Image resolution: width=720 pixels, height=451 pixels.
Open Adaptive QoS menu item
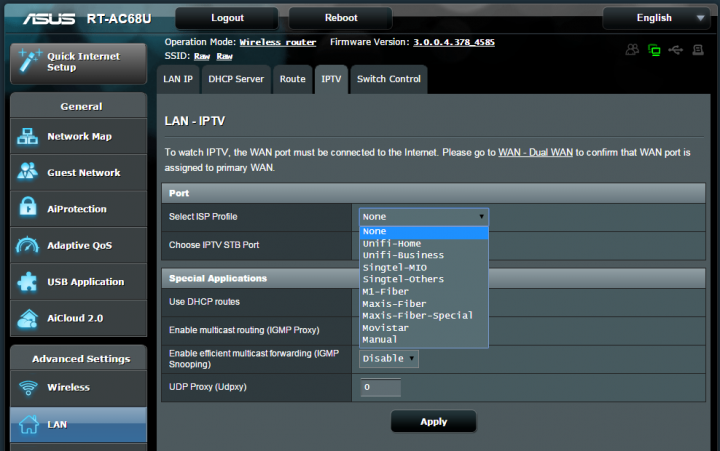click(x=79, y=245)
